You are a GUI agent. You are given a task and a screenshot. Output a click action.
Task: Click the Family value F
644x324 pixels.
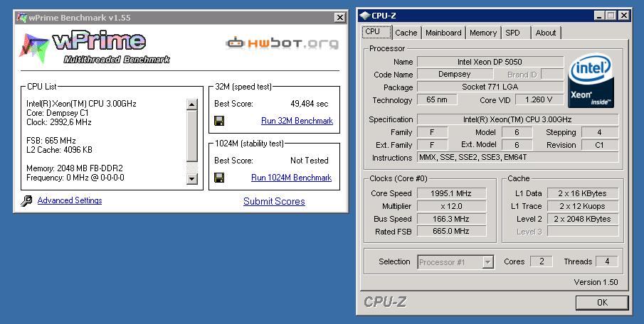(x=432, y=132)
